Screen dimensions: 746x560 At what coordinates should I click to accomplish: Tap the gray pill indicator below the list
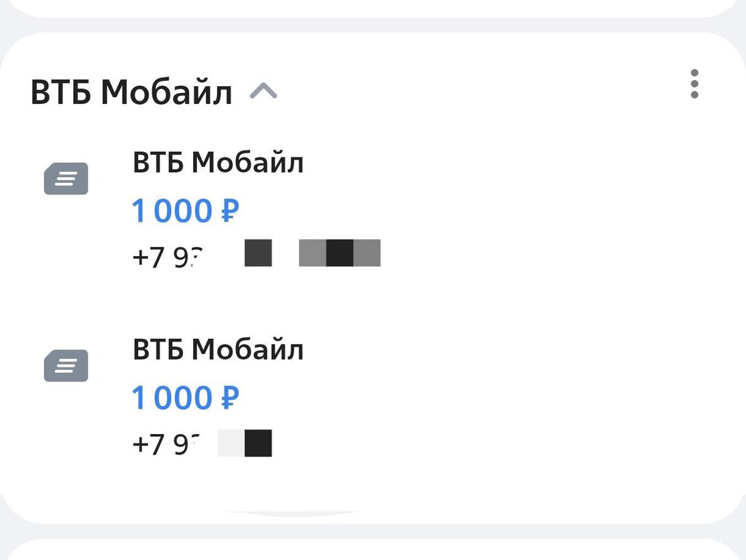293,513
